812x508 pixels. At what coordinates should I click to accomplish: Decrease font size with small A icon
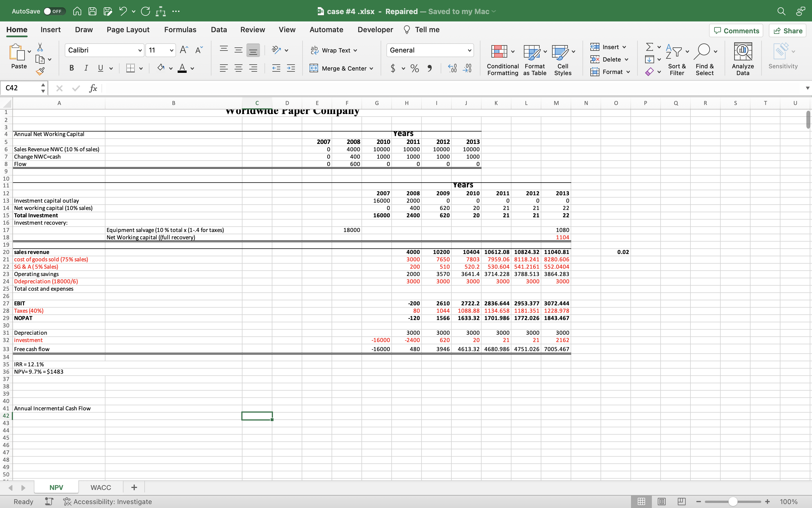point(199,50)
